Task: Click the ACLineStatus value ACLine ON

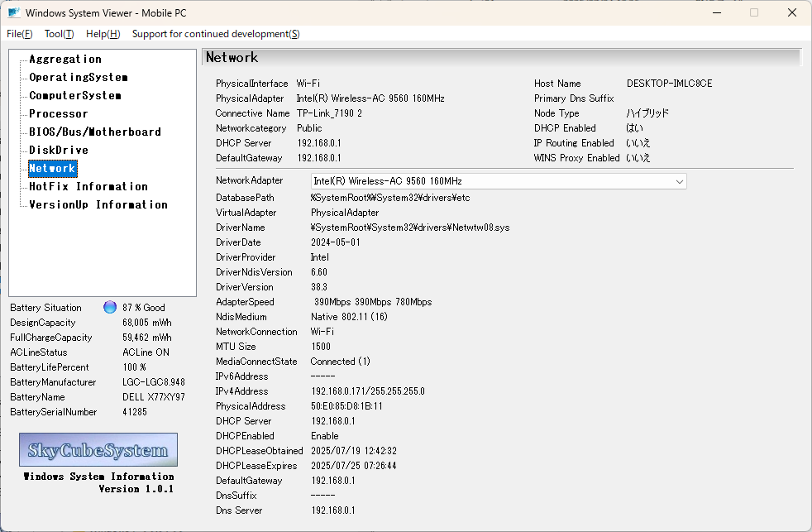Action: click(x=146, y=352)
